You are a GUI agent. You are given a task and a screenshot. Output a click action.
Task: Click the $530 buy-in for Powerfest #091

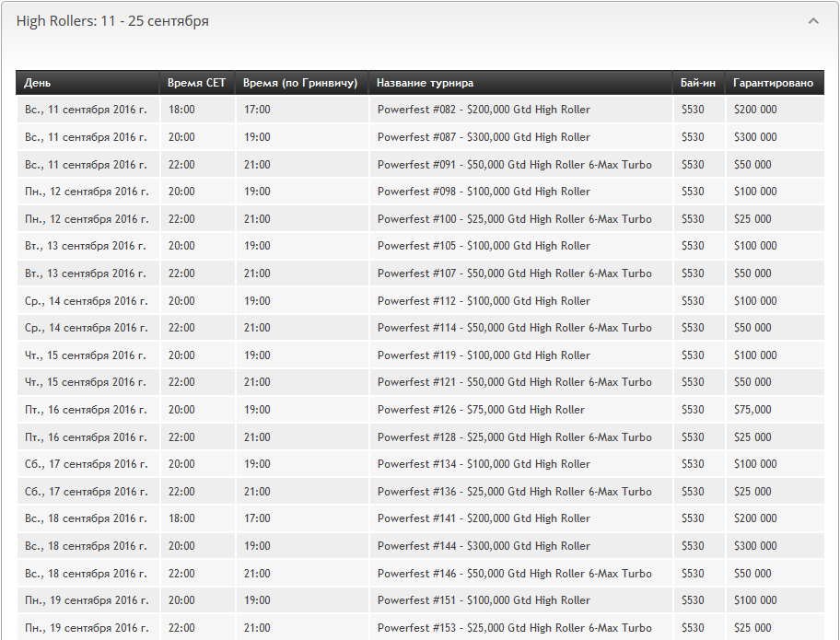coord(693,165)
